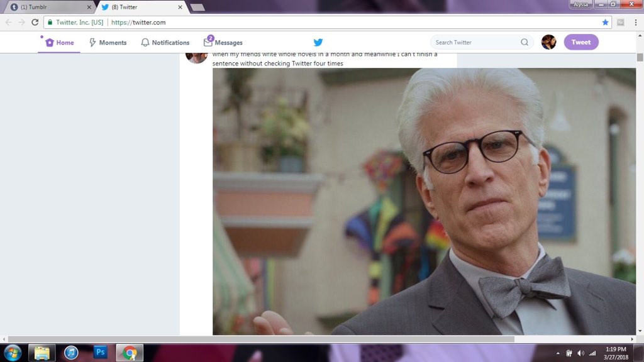Click the Alyssa Chrome profile button
This screenshot has height=362, width=644.
580,4
